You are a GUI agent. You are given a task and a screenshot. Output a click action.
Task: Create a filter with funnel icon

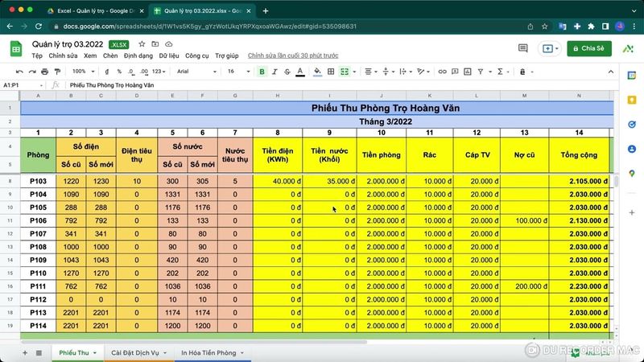(x=480, y=72)
